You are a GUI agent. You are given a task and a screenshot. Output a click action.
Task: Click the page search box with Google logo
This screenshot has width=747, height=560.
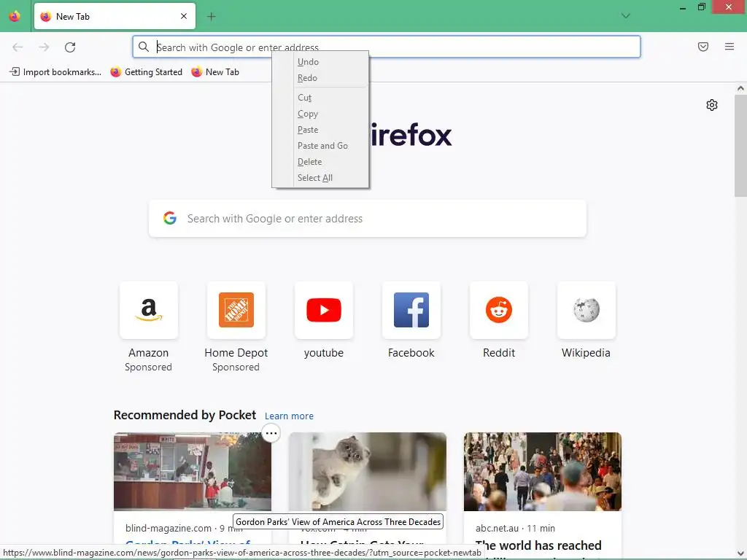coord(368,219)
